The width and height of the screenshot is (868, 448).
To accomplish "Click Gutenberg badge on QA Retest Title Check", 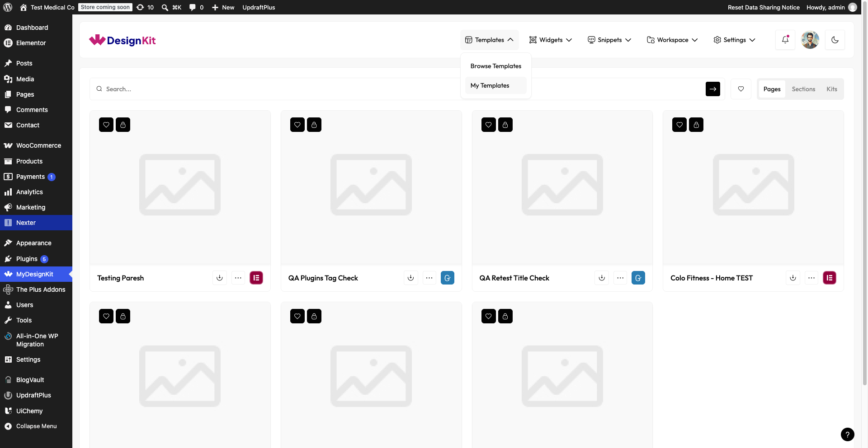I will pos(638,278).
